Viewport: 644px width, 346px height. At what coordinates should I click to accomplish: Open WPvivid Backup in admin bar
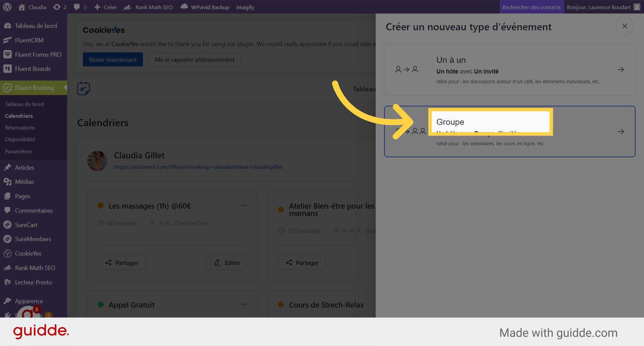pos(205,7)
